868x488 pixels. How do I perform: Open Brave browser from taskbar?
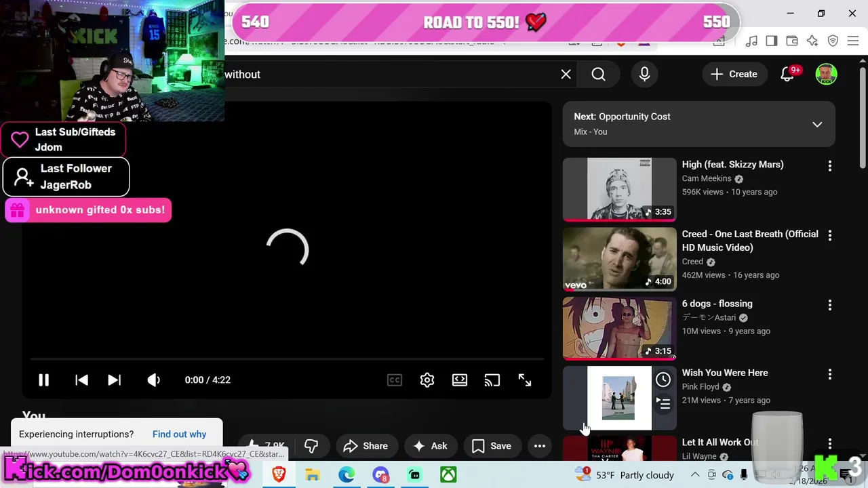[279, 475]
